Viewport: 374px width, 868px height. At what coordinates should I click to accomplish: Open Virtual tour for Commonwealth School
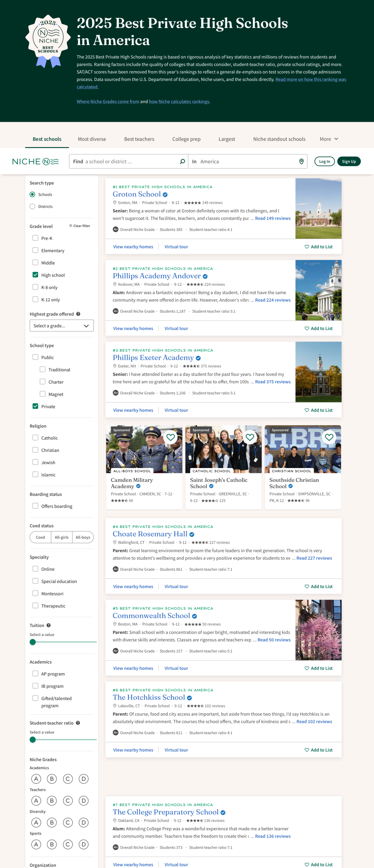click(176, 668)
